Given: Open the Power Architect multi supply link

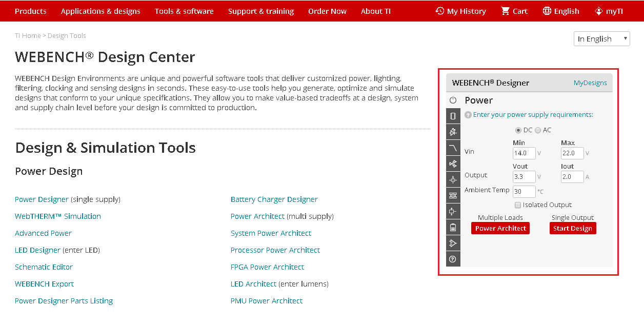Looking at the screenshot, I should [x=257, y=216].
